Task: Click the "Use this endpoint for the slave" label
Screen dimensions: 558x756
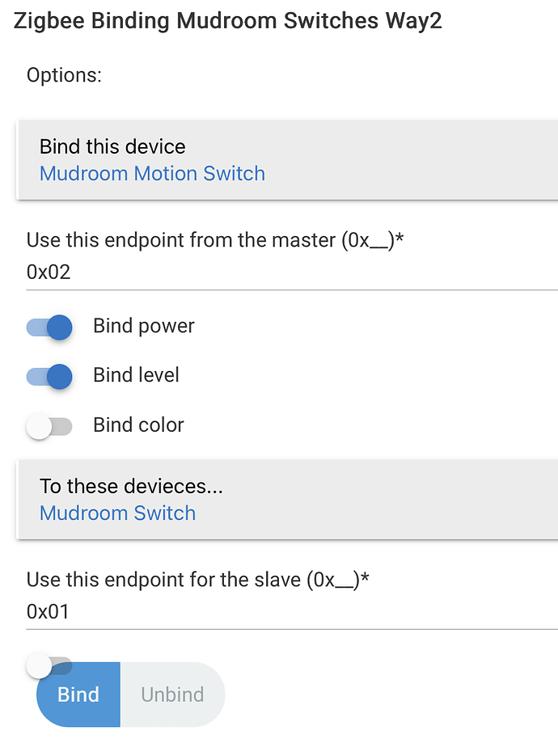Action: click(x=192, y=580)
